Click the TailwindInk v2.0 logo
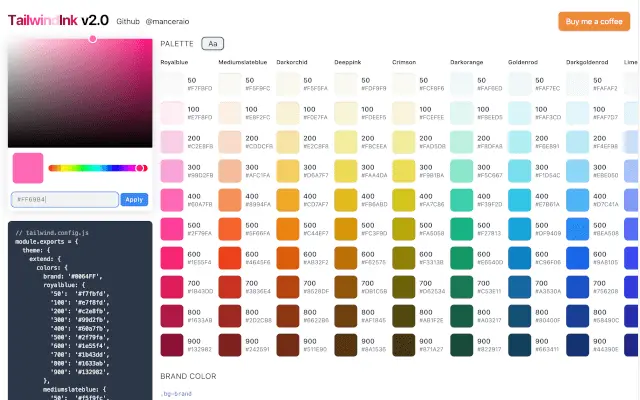 point(58,20)
